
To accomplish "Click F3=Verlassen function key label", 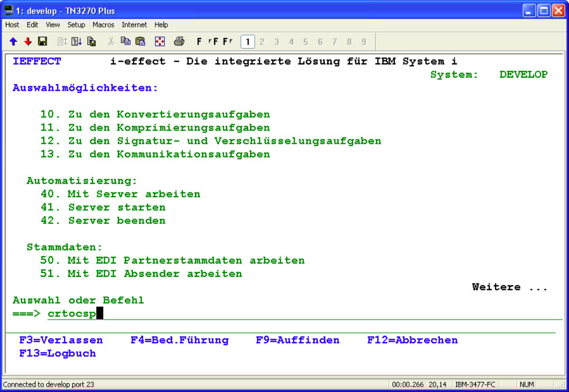I will pos(61,340).
